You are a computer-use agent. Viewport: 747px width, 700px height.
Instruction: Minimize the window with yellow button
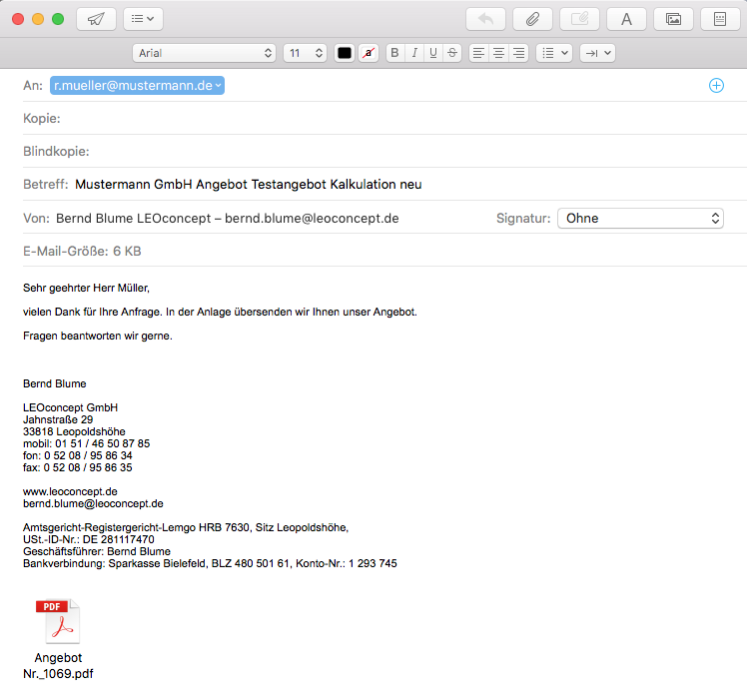coord(38,19)
